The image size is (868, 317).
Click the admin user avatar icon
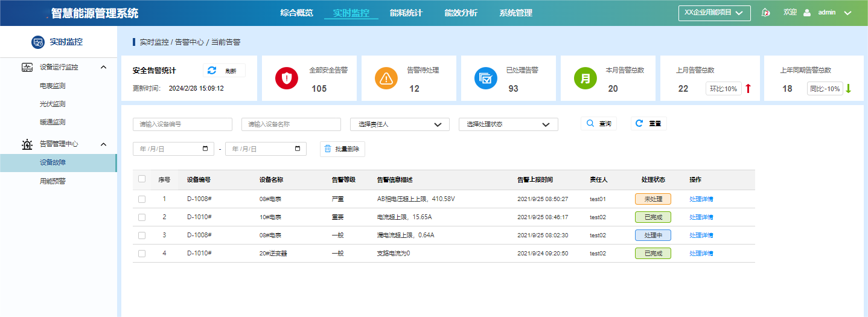click(x=807, y=13)
